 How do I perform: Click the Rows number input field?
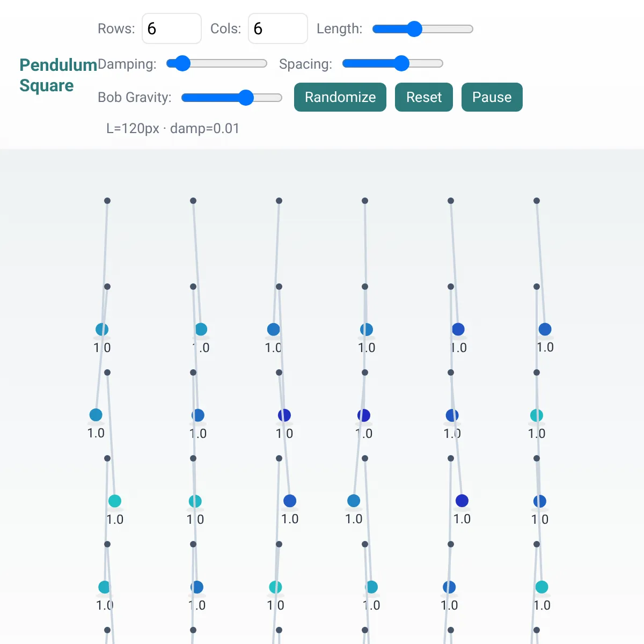172,28
